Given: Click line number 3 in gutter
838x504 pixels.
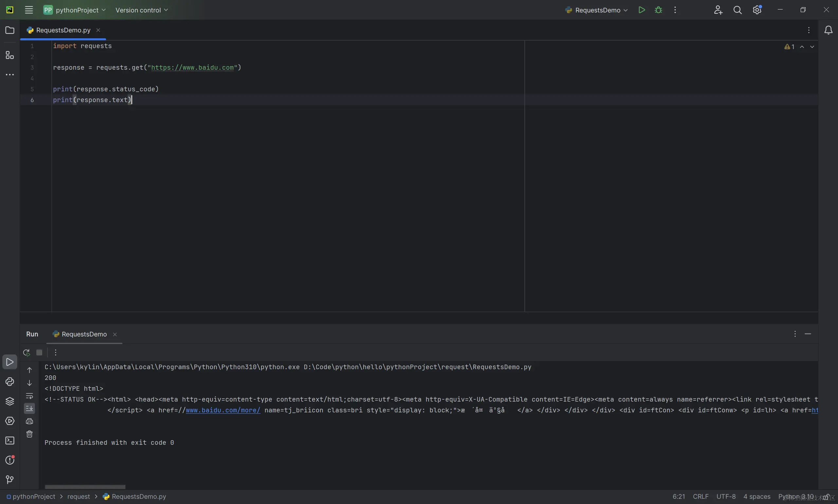Looking at the screenshot, I should pos(32,67).
